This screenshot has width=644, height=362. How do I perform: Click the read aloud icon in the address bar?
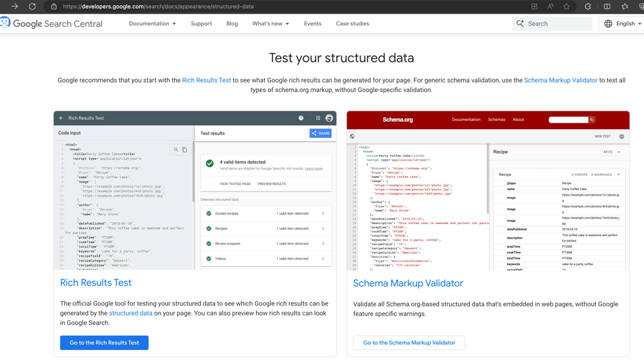(x=550, y=6)
